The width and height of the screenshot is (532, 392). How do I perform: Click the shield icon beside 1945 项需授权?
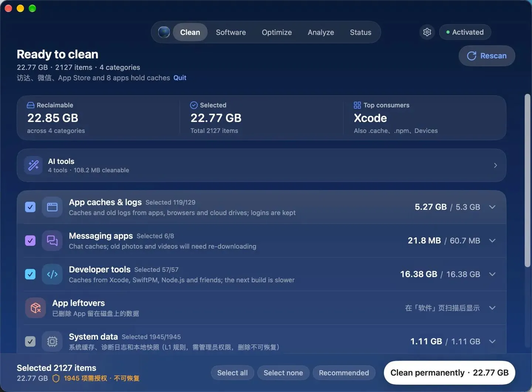tap(56, 378)
